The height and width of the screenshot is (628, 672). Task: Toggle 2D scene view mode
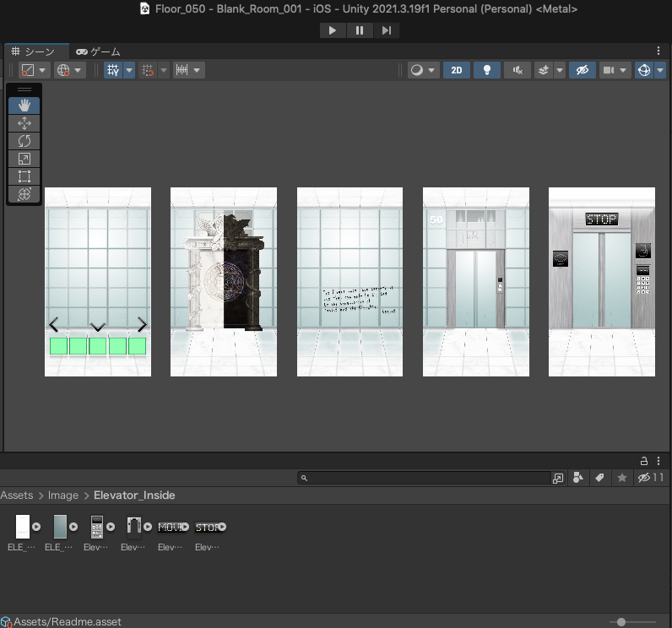click(x=457, y=71)
